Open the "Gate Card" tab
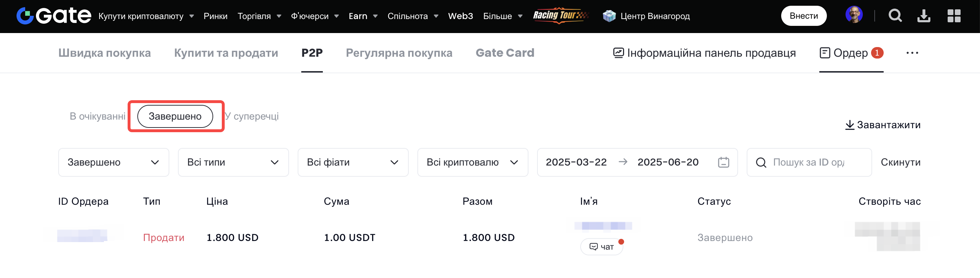 click(505, 53)
